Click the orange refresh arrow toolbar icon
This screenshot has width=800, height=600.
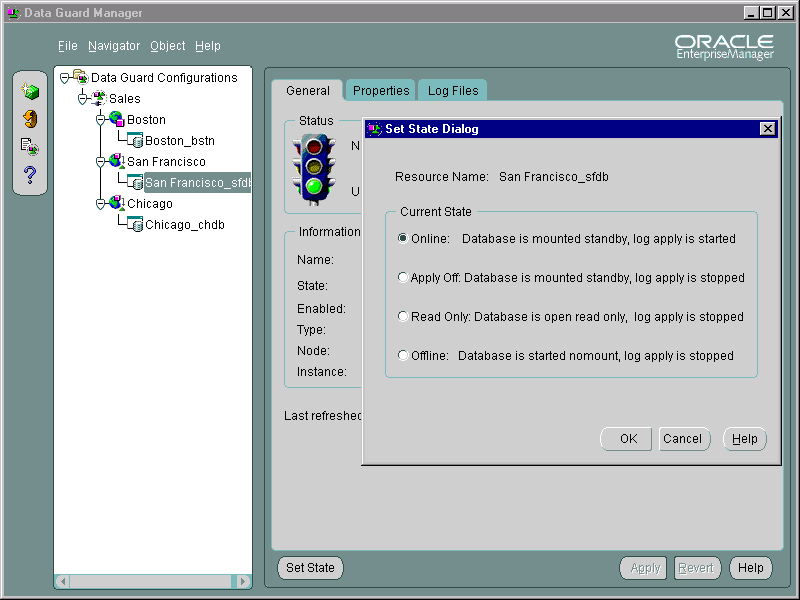30,119
